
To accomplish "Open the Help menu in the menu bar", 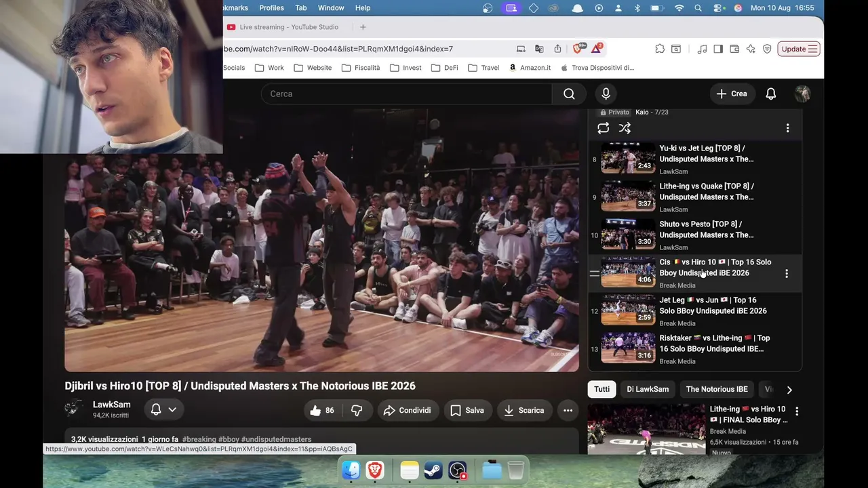I will (363, 8).
